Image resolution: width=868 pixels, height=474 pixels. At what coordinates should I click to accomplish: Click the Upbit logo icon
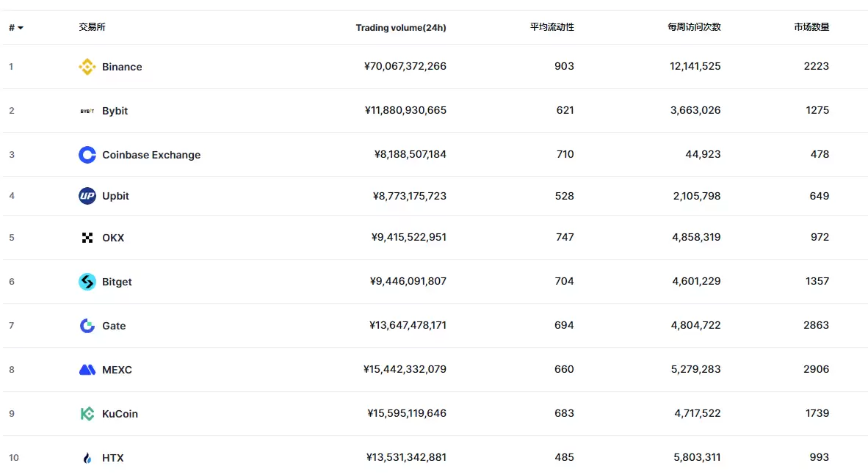(87, 196)
